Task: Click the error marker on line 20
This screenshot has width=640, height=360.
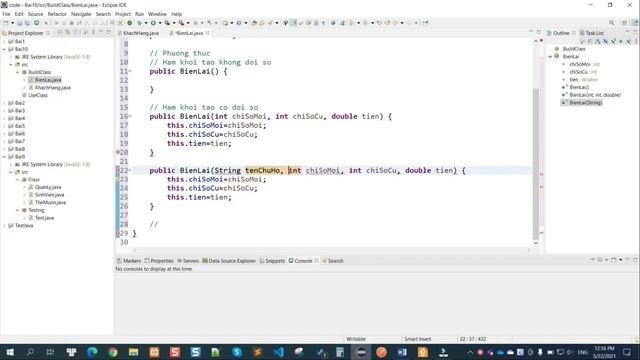Action: coord(118,152)
